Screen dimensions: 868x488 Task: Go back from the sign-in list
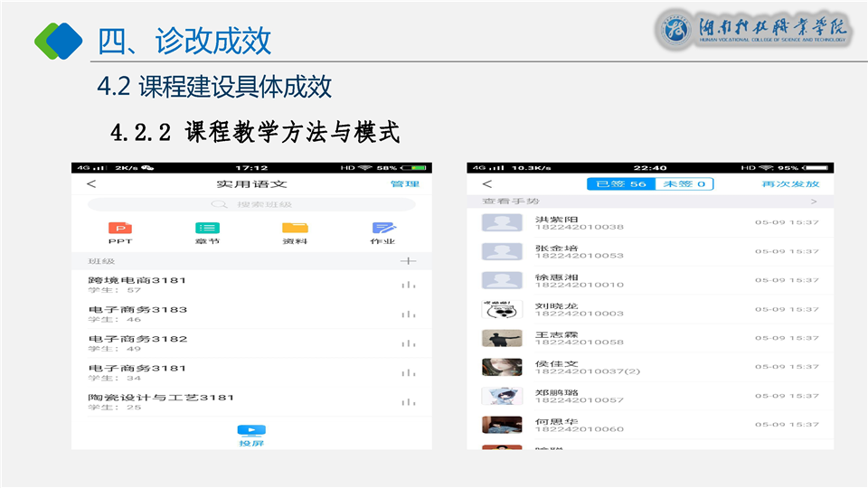click(x=486, y=184)
